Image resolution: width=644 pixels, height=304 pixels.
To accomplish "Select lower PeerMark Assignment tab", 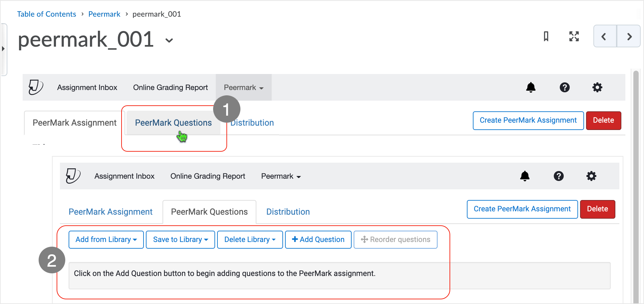I will pyautogui.click(x=111, y=212).
